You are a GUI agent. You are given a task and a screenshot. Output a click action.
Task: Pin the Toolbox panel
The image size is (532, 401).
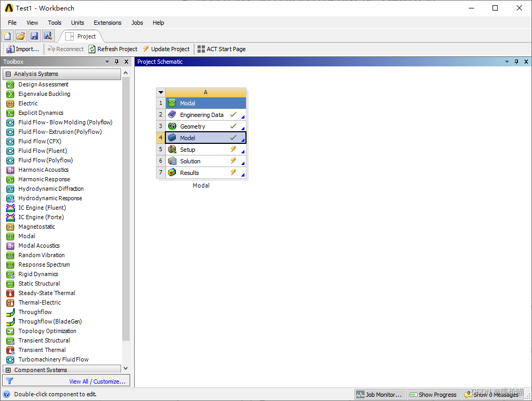pyautogui.click(x=117, y=62)
